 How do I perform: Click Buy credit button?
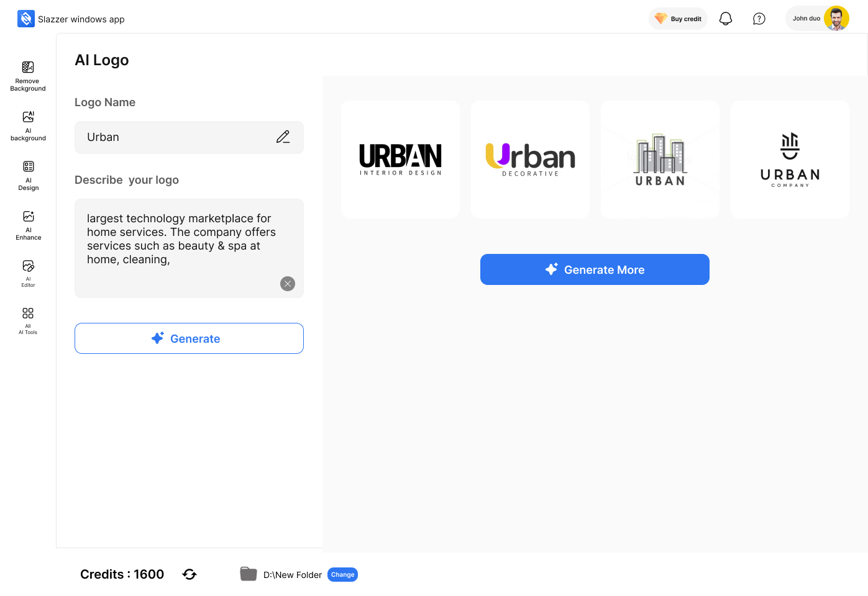[x=678, y=19]
